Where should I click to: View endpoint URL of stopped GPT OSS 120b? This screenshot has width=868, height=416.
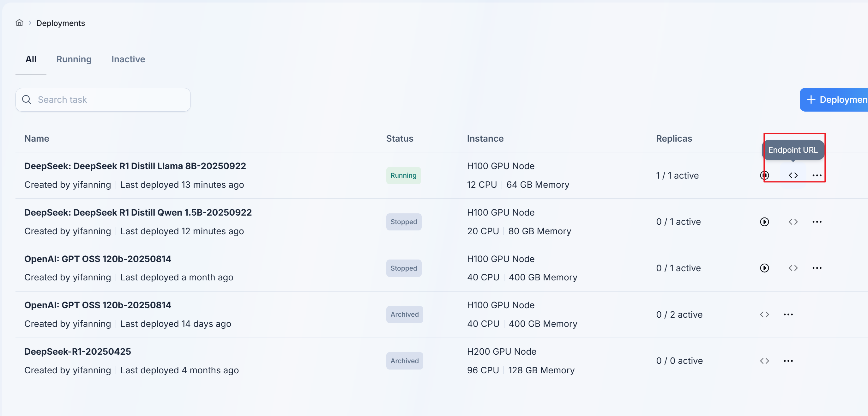(793, 268)
